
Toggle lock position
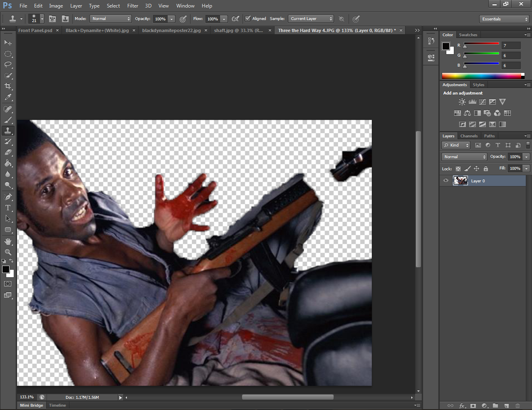[x=476, y=169]
